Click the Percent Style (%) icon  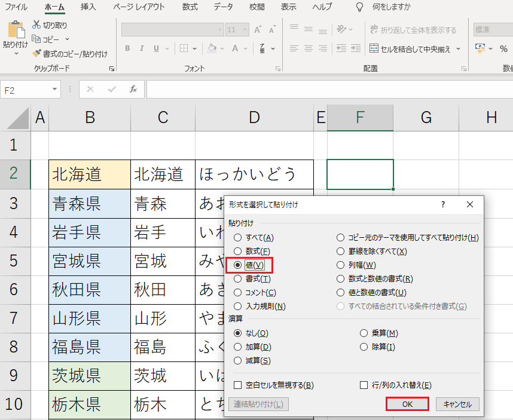pyautogui.click(x=503, y=49)
